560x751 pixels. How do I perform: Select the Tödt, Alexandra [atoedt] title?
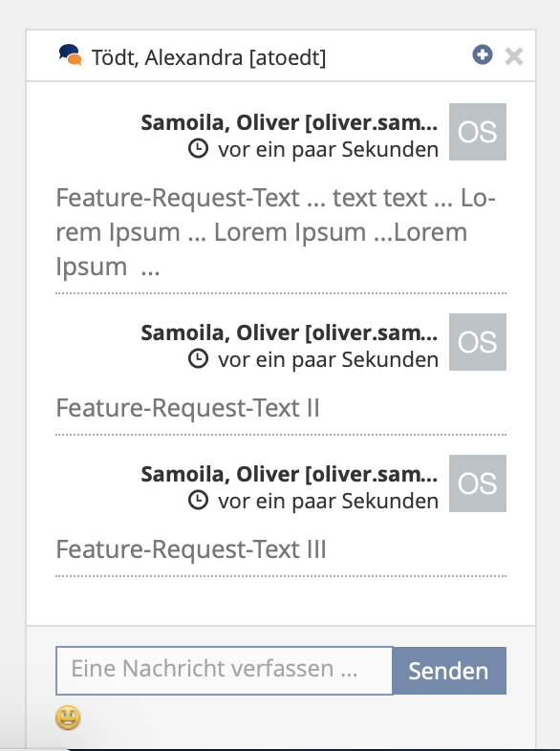click(x=208, y=57)
